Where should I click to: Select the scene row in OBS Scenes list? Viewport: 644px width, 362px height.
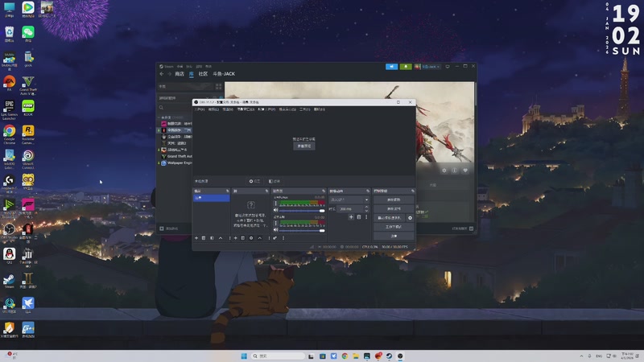212,198
